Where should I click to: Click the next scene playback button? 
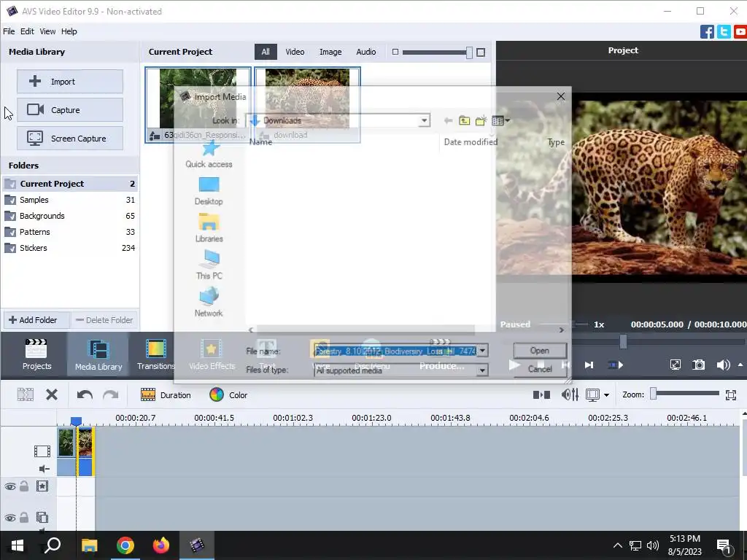[616, 365]
